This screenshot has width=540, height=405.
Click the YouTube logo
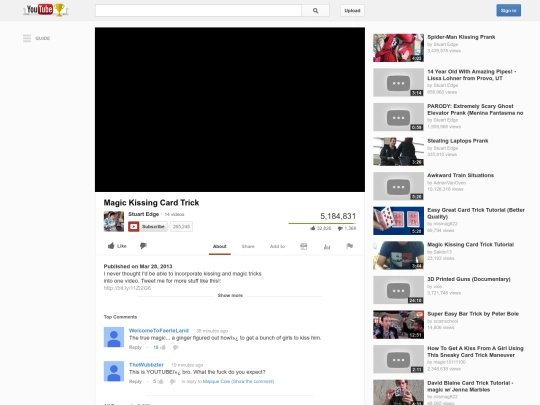45,10
